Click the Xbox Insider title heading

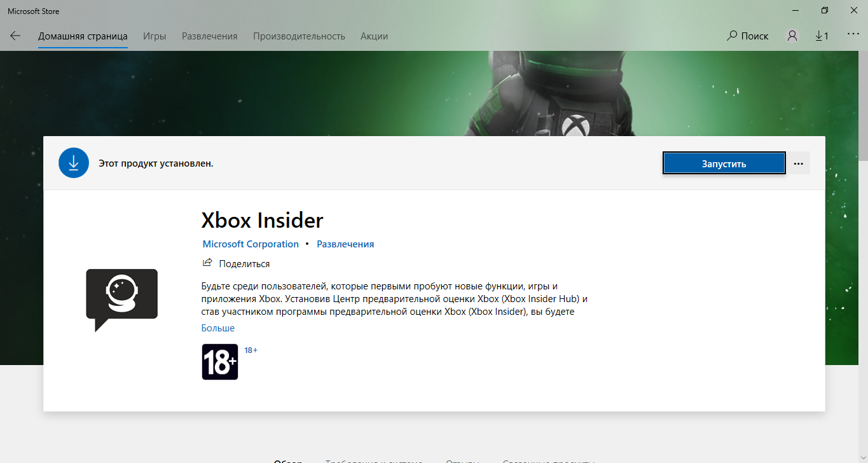coord(262,220)
